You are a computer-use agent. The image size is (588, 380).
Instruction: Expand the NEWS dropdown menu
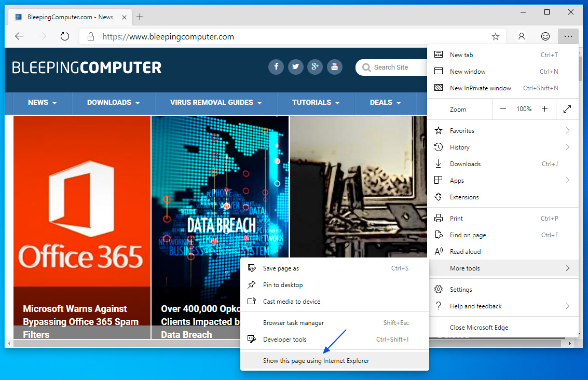tap(43, 102)
